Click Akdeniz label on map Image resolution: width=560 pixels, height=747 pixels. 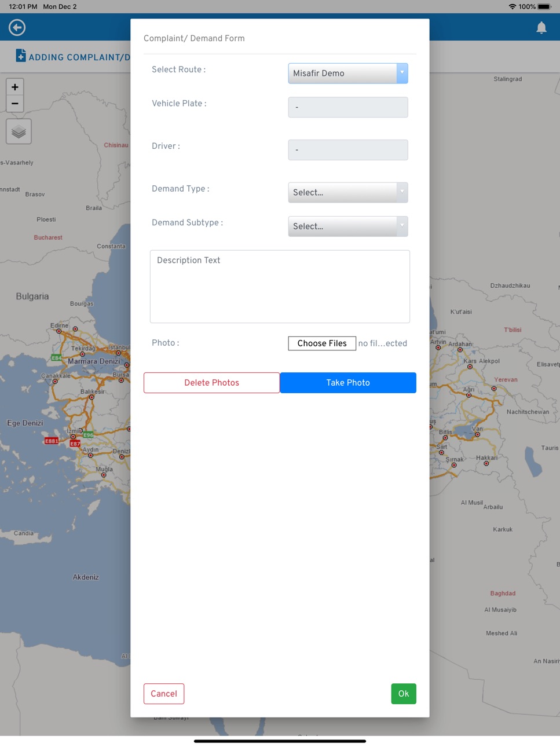tap(86, 577)
